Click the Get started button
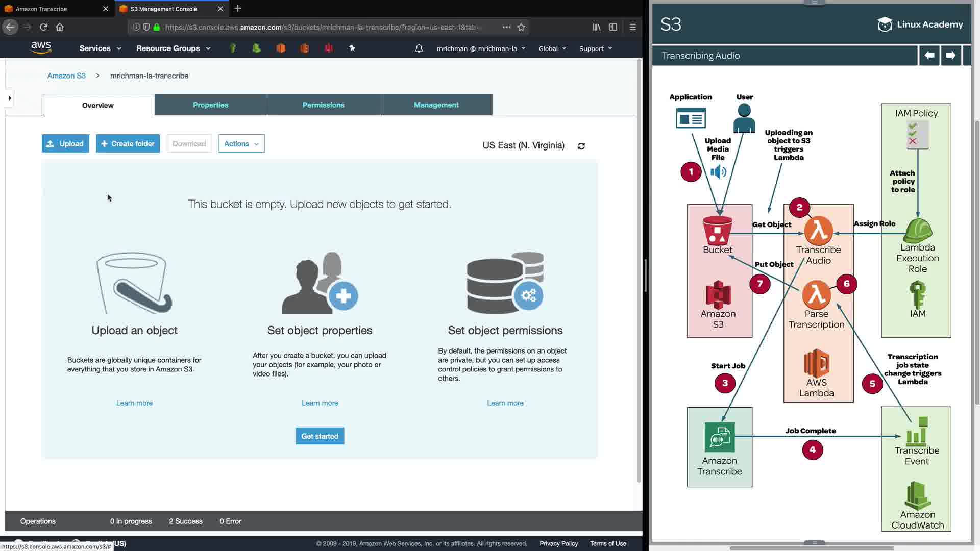Screen dimensions: 980x551 coord(320,436)
